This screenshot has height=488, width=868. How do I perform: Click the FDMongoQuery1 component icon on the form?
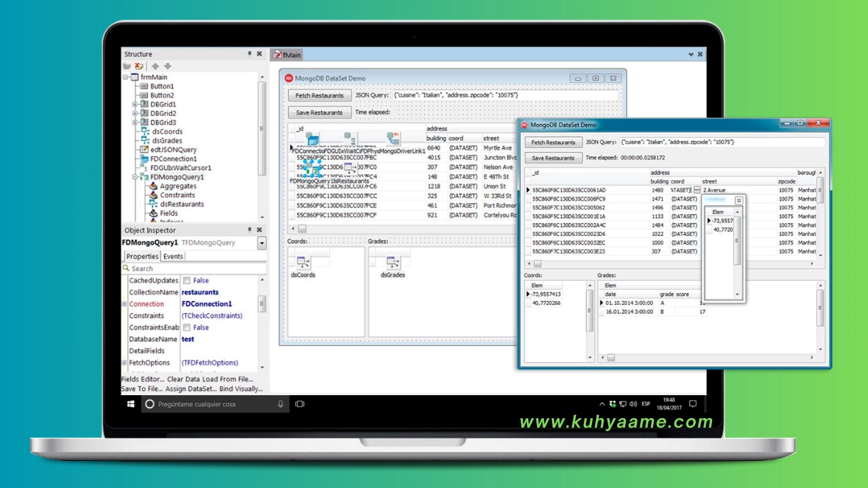point(311,169)
